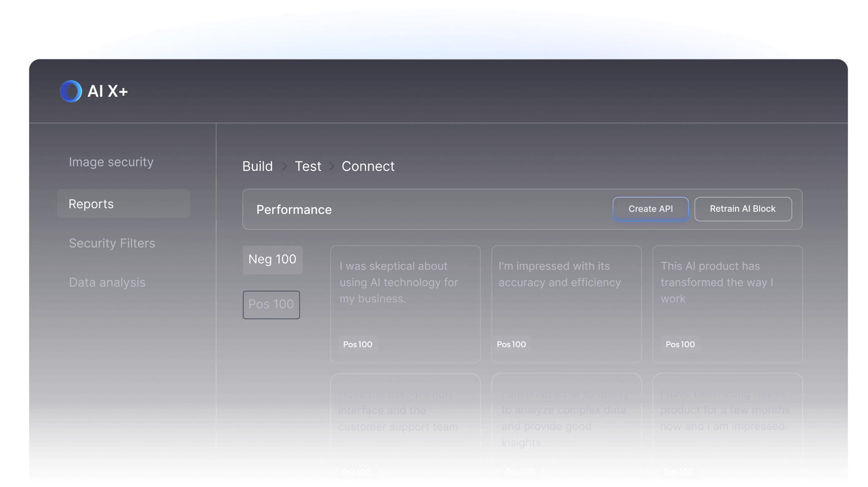The image size is (868, 487).
Task: Switch to the Build step
Action: click(x=257, y=166)
